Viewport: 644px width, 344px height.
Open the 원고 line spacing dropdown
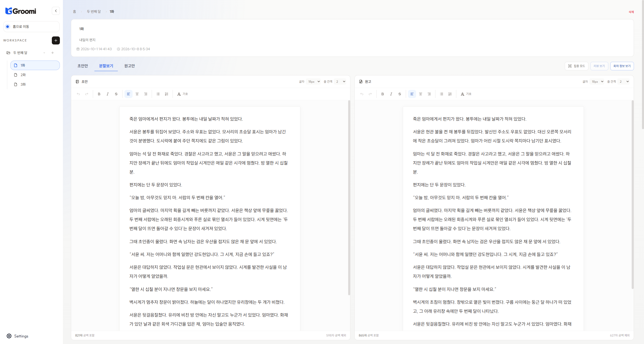pyautogui.click(x=624, y=82)
